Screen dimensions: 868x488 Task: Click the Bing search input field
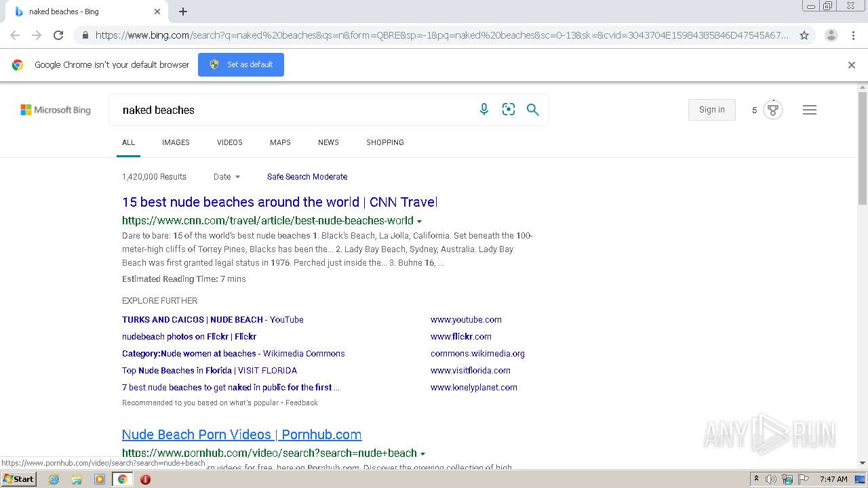pos(295,110)
